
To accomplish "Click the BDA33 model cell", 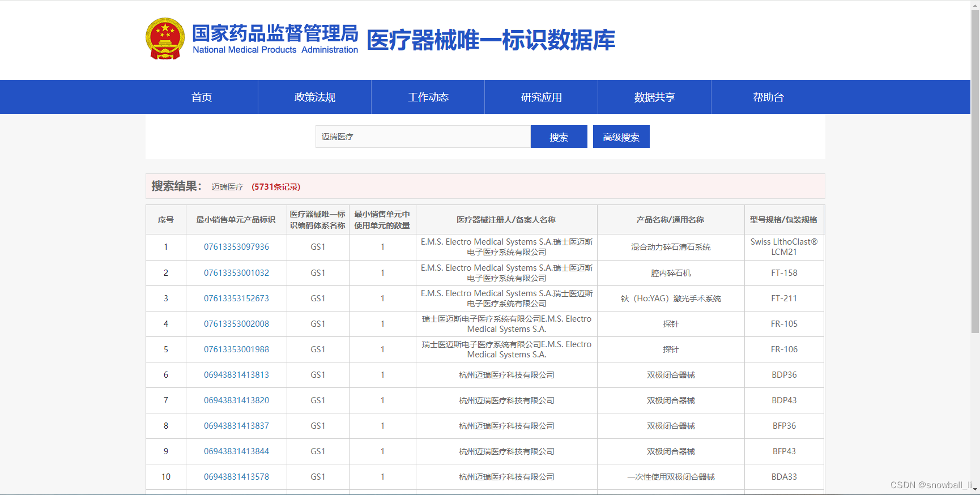I will tap(784, 477).
